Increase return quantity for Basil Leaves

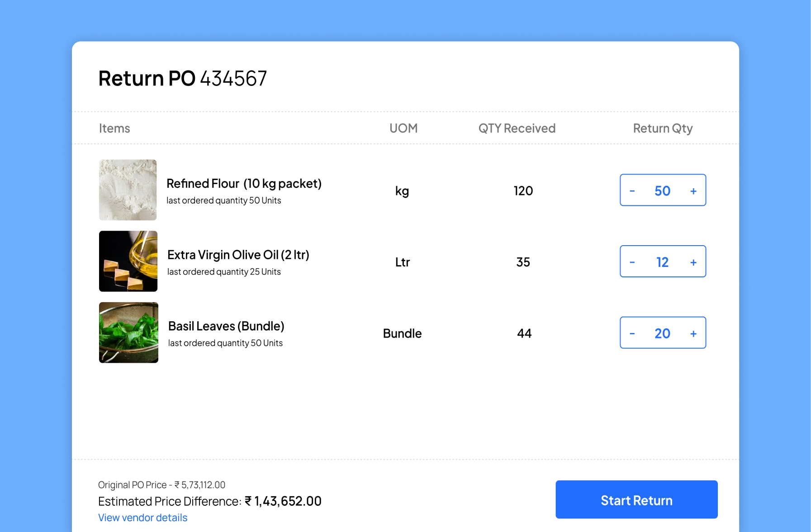point(693,333)
